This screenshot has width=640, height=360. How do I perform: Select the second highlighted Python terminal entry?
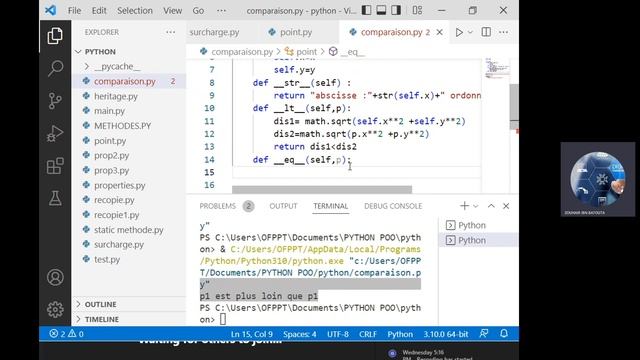pos(478,240)
